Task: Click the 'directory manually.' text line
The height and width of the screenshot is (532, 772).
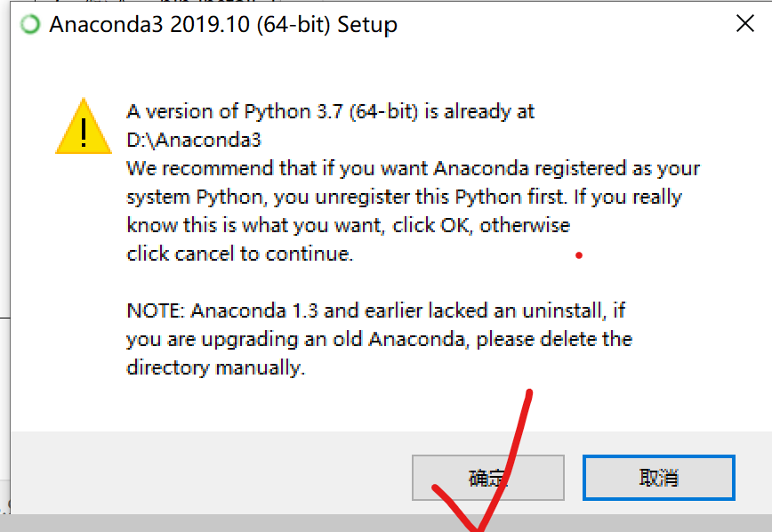Action: tap(216, 367)
